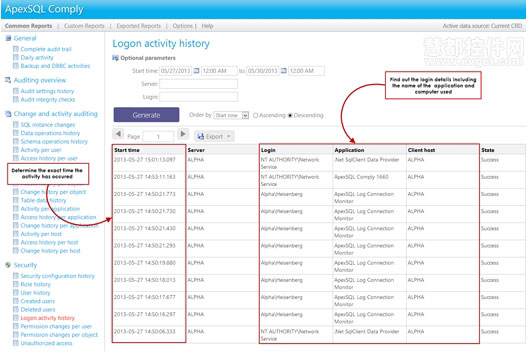Click the Login filter input field
The height and width of the screenshot is (360, 532).
tap(198, 97)
